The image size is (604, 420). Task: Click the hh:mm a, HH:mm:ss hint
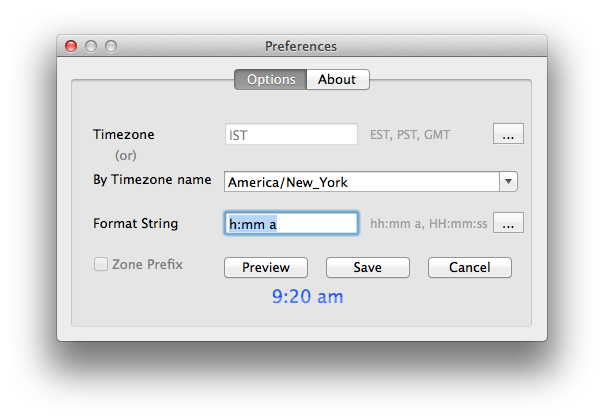[x=429, y=223]
